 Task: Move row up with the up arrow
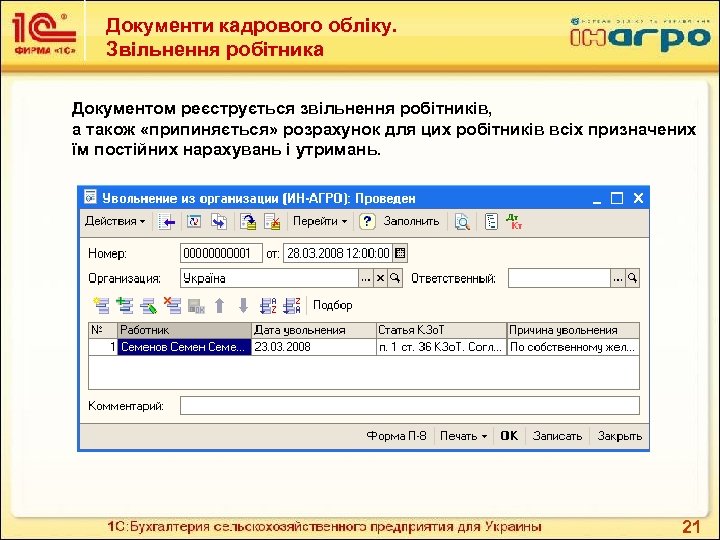pyautogui.click(x=220, y=305)
